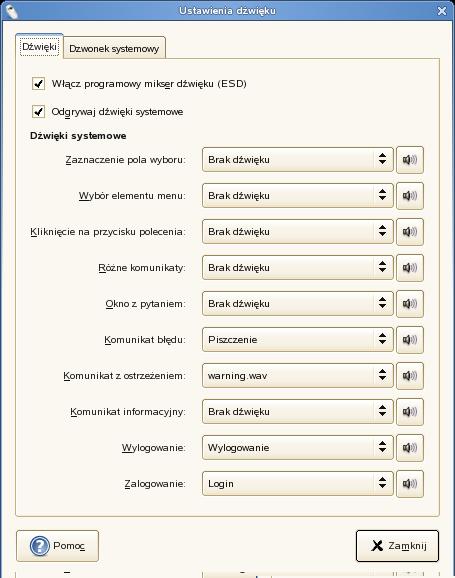Open the Okno z pytaniem sound dropdown
Image resolution: width=455 pixels, height=578 pixels.
pyautogui.click(x=298, y=304)
